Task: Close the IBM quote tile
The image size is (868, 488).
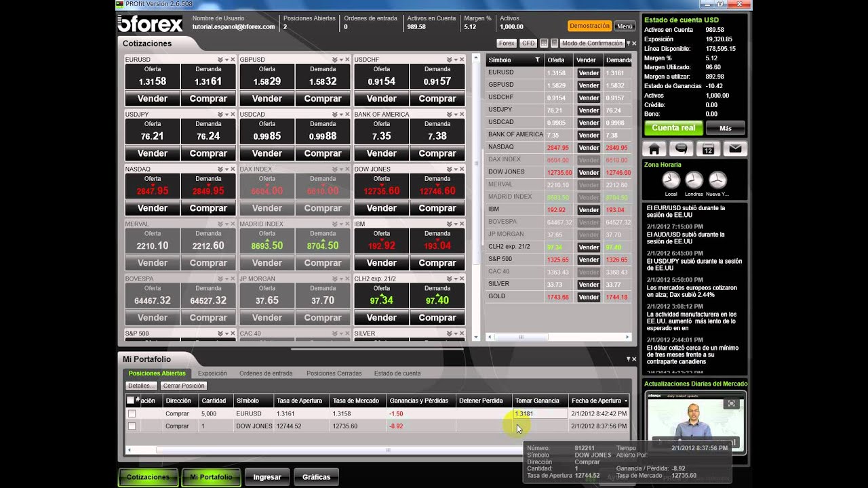Action: click(462, 224)
